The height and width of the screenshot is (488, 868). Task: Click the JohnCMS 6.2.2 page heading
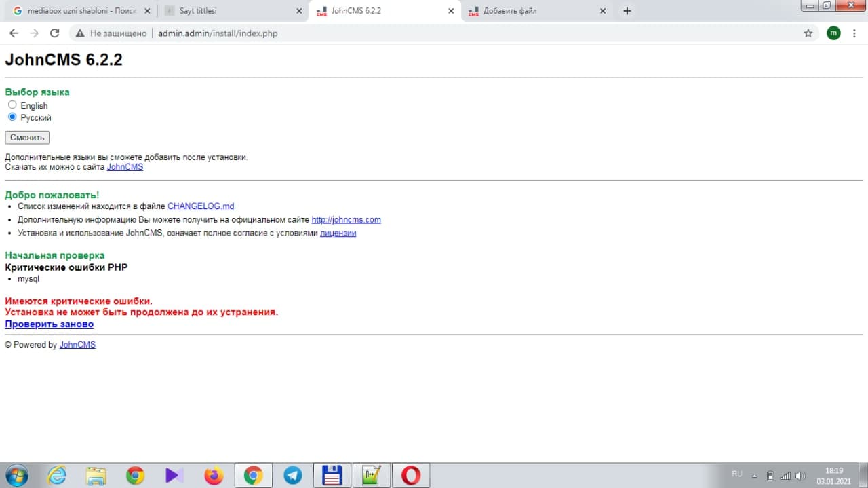coord(64,60)
